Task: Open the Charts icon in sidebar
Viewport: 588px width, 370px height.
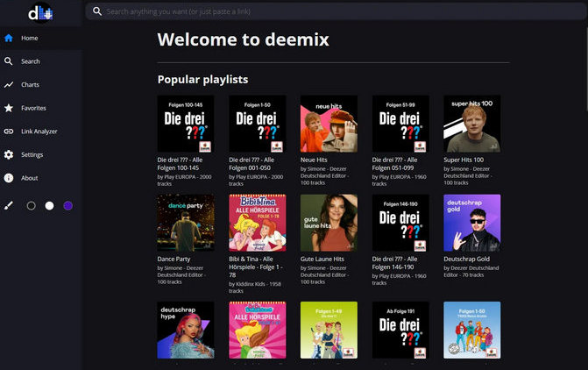Action: pos(9,85)
